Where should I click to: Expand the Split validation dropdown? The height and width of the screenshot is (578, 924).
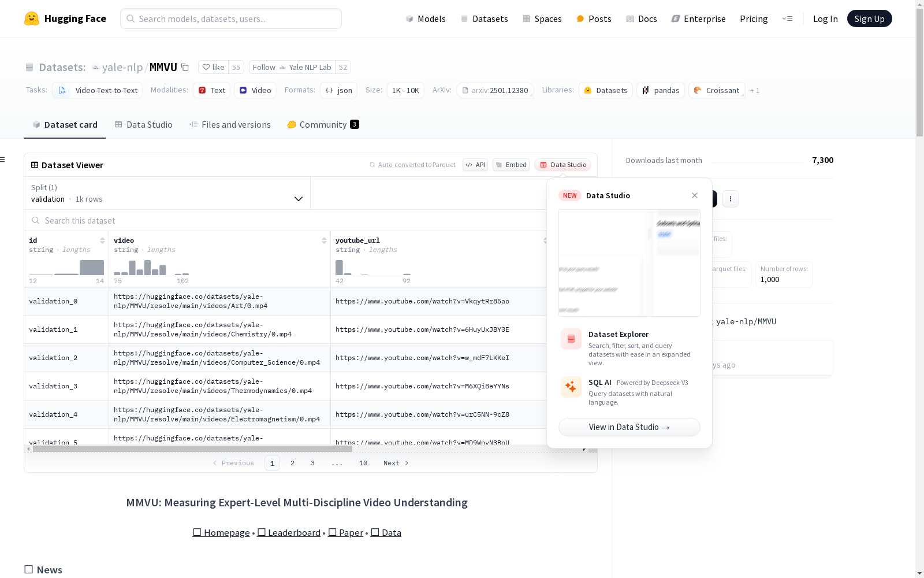pyautogui.click(x=167, y=193)
